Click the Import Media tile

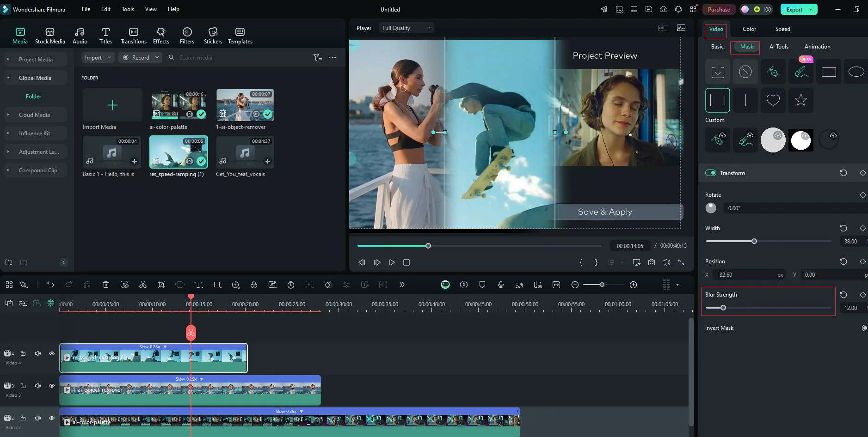[x=112, y=105]
